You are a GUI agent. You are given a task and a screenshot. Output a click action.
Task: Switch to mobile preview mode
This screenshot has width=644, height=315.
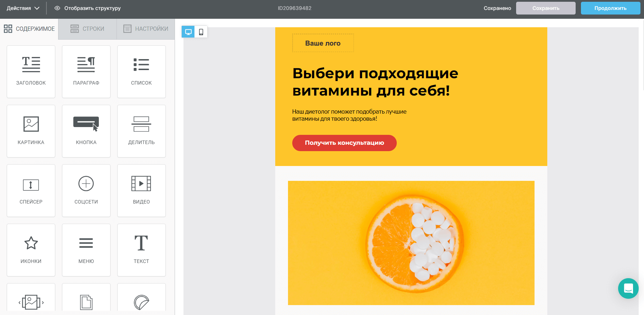(x=201, y=32)
